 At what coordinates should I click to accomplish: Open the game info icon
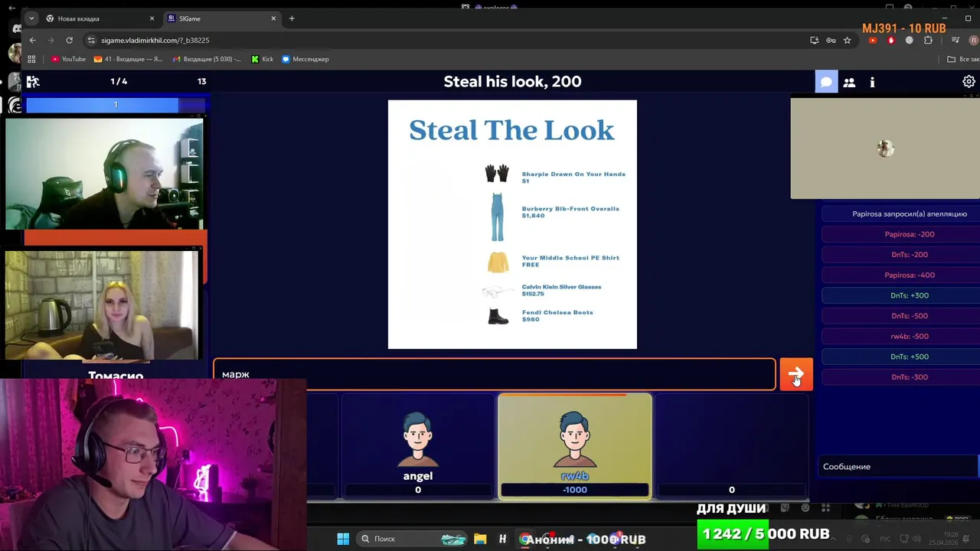[x=872, y=82]
